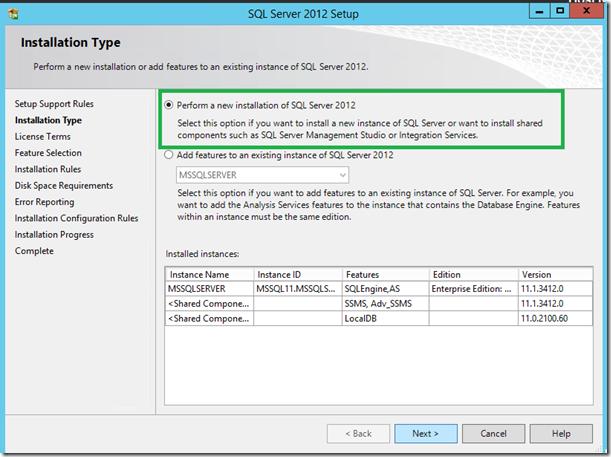Image resolution: width=611 pixels, height=457 pixels.
Task: Click the Enterprise Edition cell
Action: 474,289
